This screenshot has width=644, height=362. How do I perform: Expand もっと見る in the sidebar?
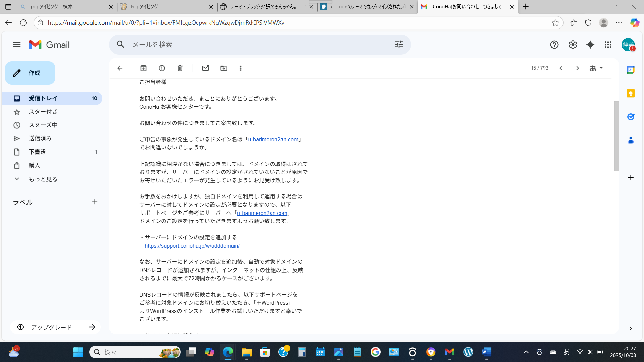point(43,179)
